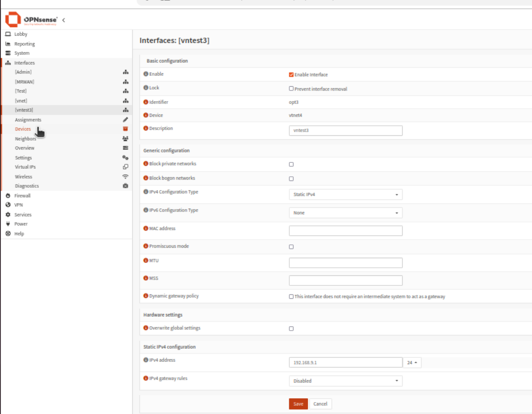Open the Services menu in the sidebar

point(23,215)
